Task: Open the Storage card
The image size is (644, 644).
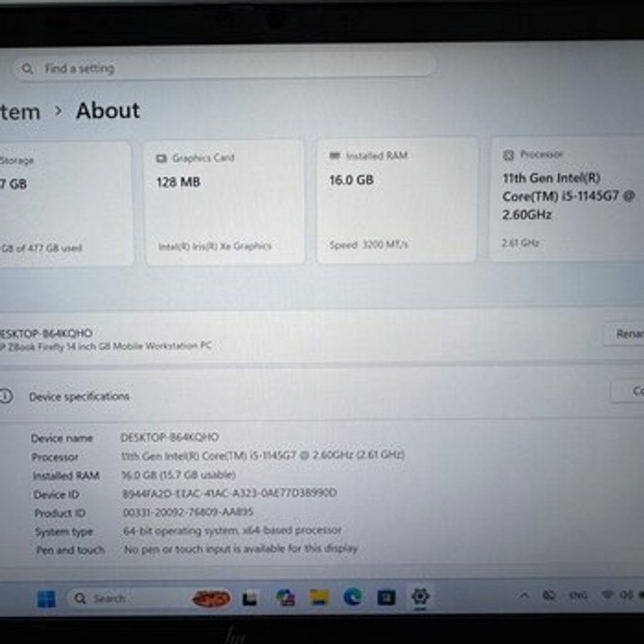Action: point(66,204)
